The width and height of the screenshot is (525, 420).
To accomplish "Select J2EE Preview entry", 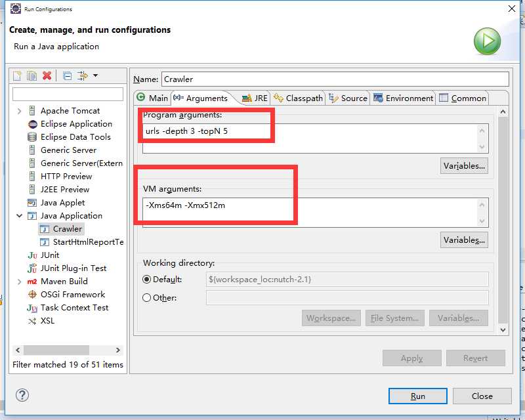I will point(65,190).
